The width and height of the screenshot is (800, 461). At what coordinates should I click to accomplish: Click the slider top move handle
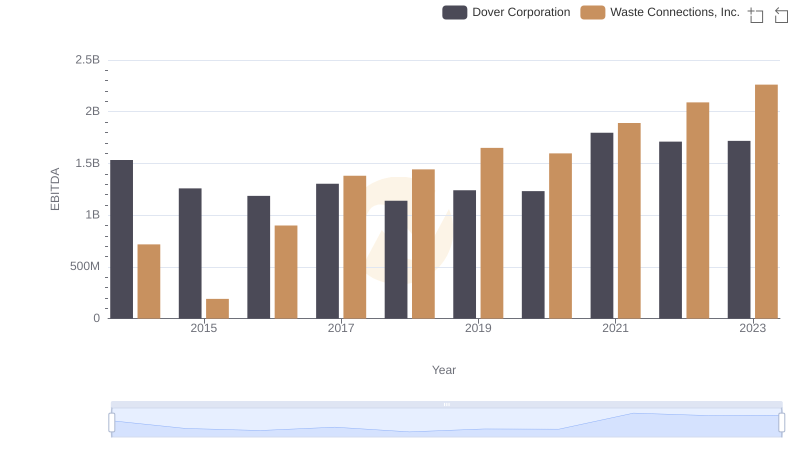click(x=446, y=404)
